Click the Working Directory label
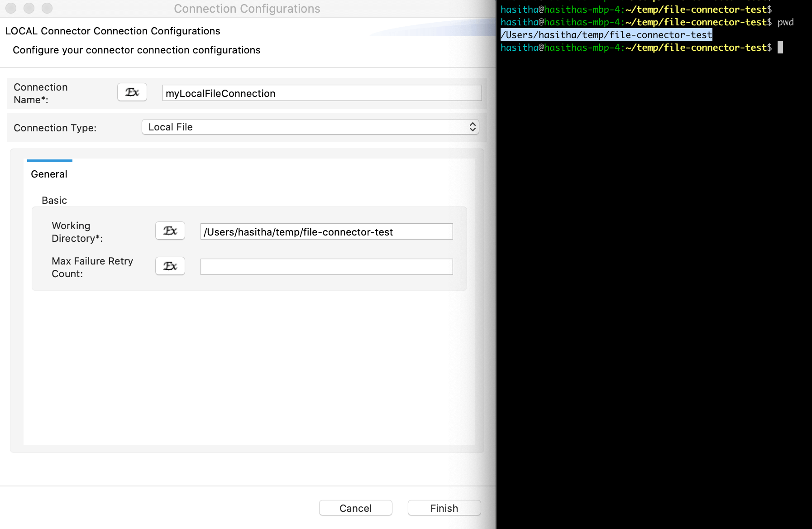 point(77,232)
